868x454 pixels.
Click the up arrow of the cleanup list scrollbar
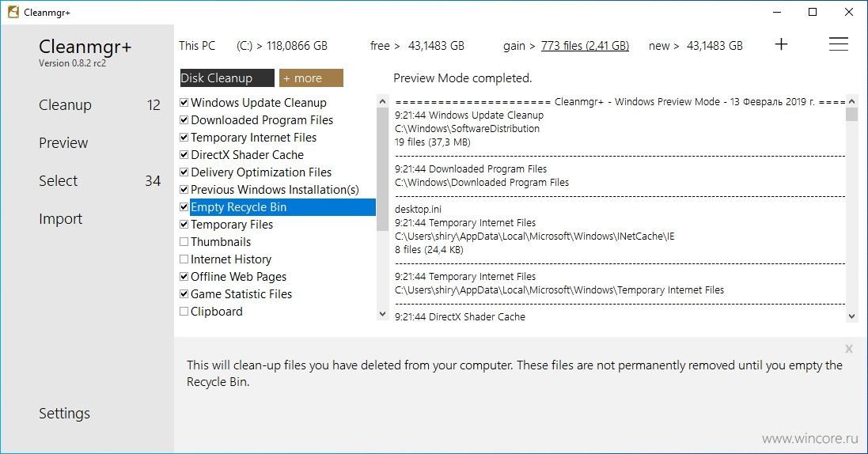click(x=382, y=101)
